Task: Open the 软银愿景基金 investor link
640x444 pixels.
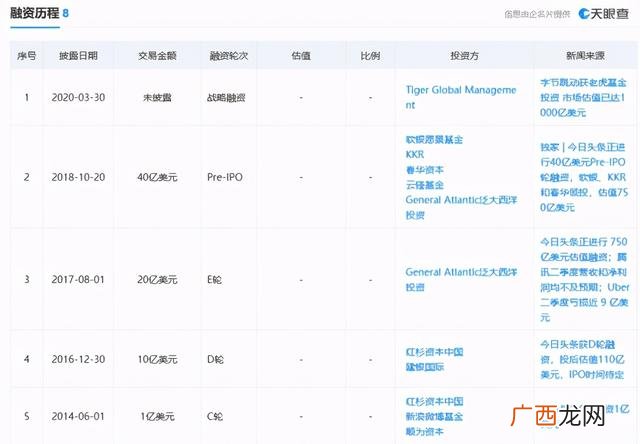Action: 434,140
